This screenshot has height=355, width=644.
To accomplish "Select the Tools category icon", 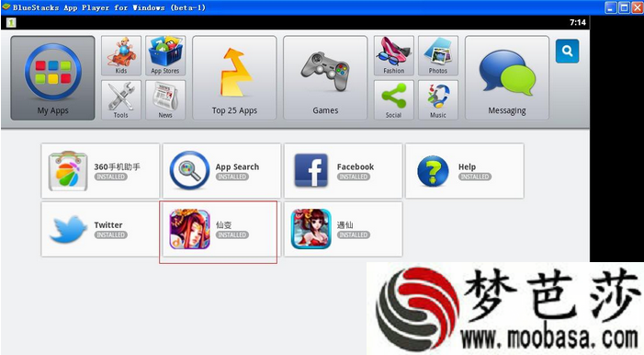I will click(121, 100).
